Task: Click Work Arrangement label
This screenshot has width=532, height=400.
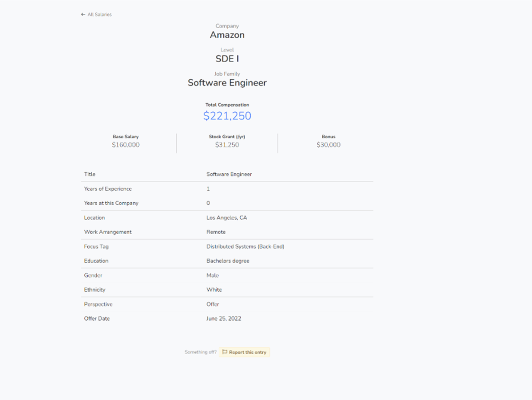Action: click(x=108, y=232)
